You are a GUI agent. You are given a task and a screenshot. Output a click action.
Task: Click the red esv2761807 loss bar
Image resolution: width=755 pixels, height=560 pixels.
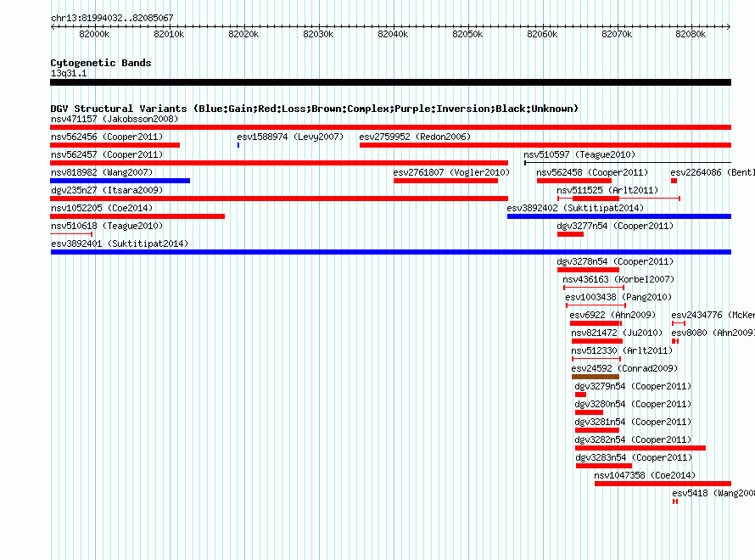(445, 181)
